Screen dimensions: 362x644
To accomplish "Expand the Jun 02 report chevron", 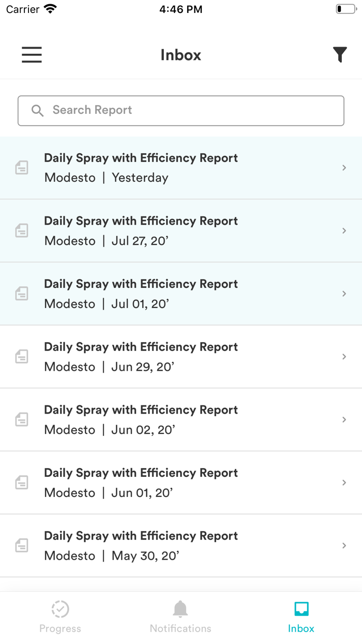I will pyautogui.click(x=344, y=419).
